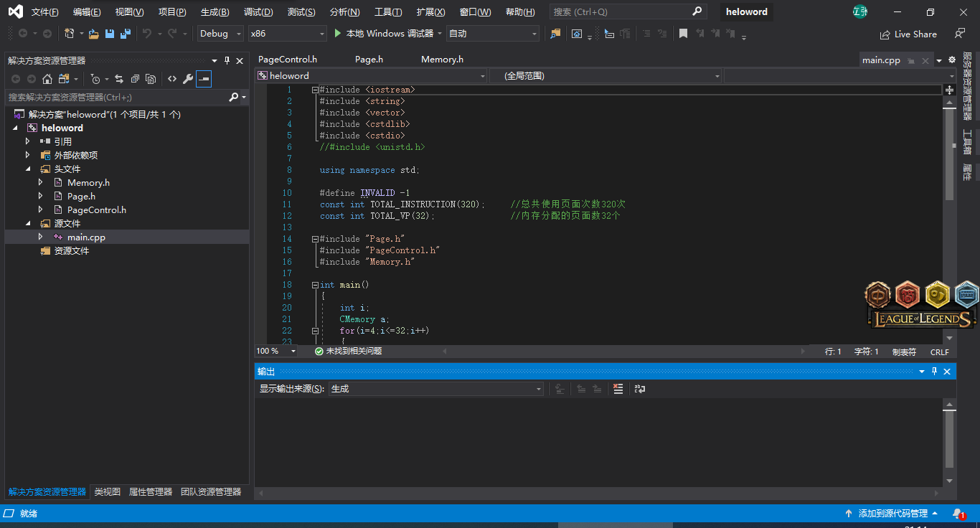Toggle the Preview Selected Items button

[x=204, y=79]
